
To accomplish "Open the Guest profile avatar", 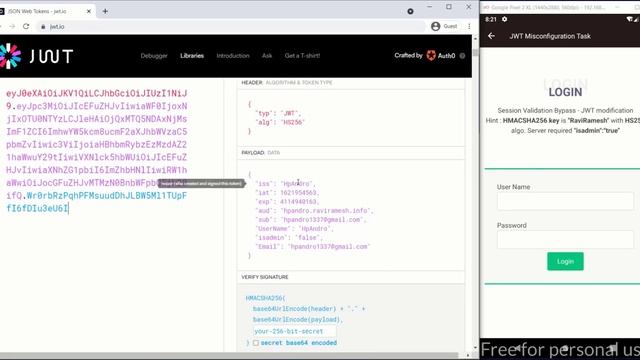I will 436,26.
